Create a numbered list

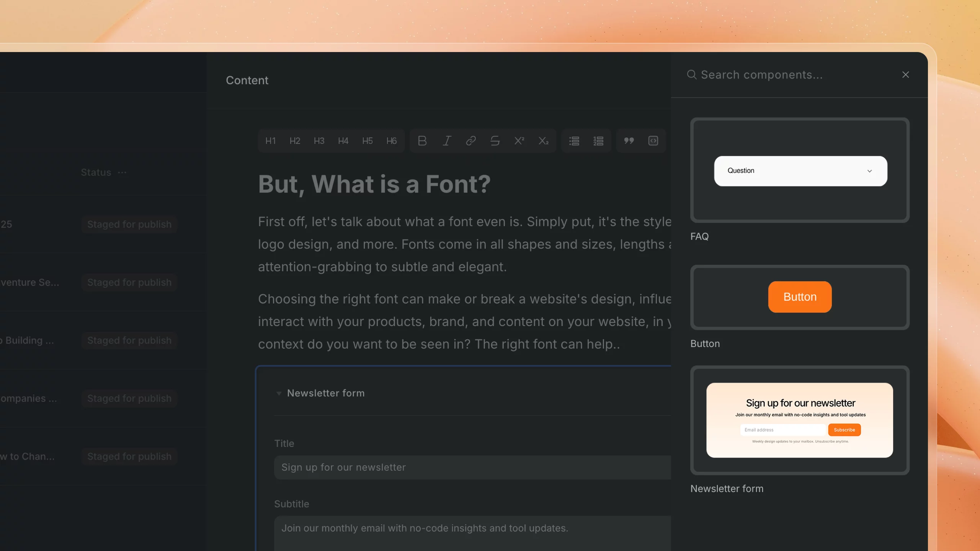598,141
